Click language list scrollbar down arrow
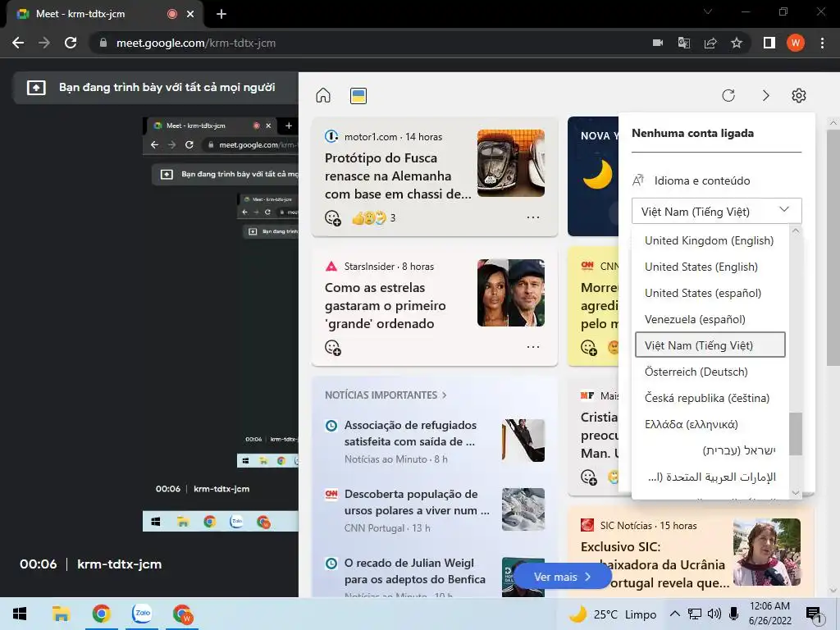The width and height of the screenshot is (840, 630). 796,493
